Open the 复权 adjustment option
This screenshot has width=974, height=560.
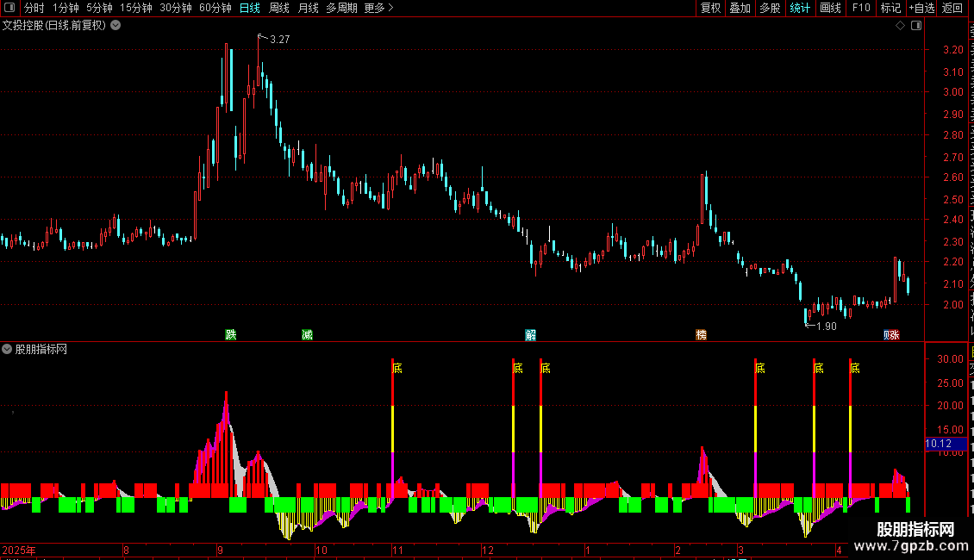(x=710, y=8)
